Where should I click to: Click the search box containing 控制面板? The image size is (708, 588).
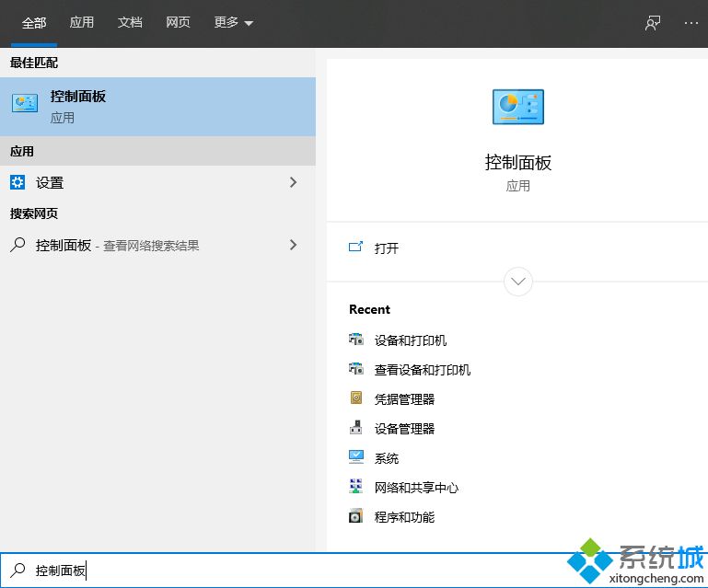point(276,571)
